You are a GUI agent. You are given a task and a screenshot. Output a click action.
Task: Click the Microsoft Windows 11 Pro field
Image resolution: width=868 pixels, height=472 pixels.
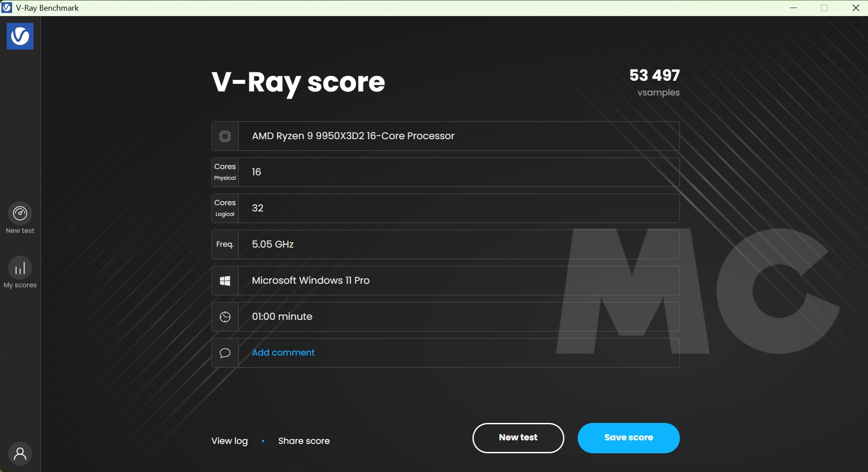[310, 281]
